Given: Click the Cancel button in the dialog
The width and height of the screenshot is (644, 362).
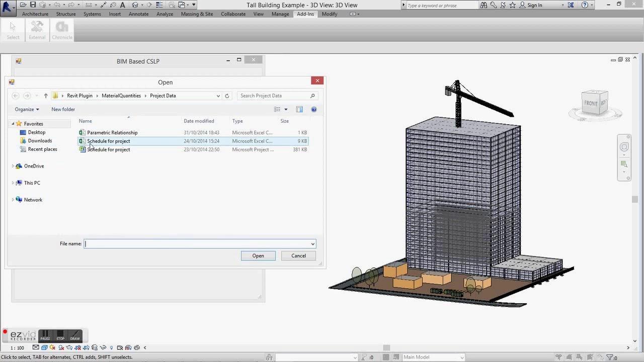Looking at the screenshot, I should [298, 256].
